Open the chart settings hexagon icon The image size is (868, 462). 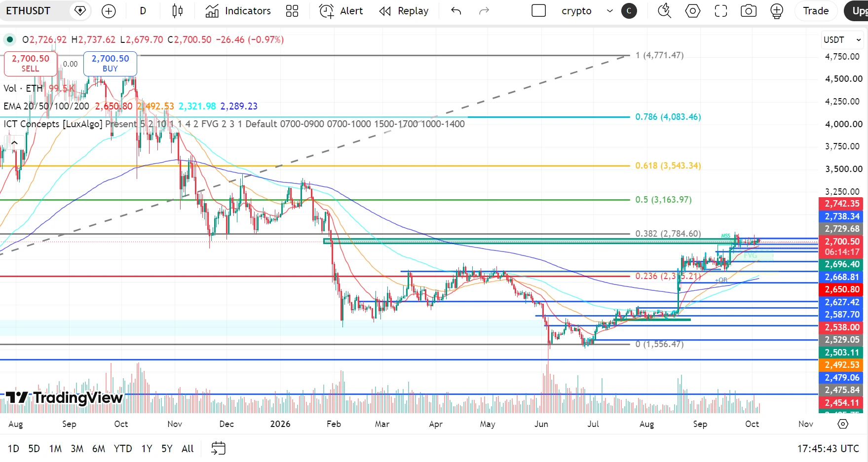click(693, 11)
